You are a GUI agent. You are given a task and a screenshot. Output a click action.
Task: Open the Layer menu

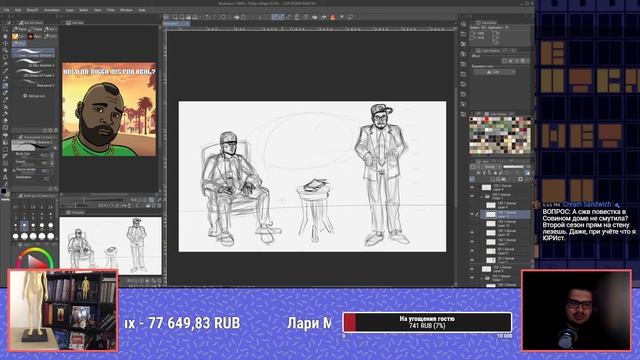pos(70,10)
